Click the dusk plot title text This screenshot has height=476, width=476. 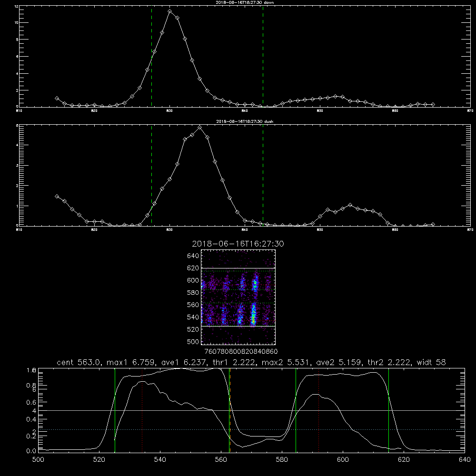245,121
